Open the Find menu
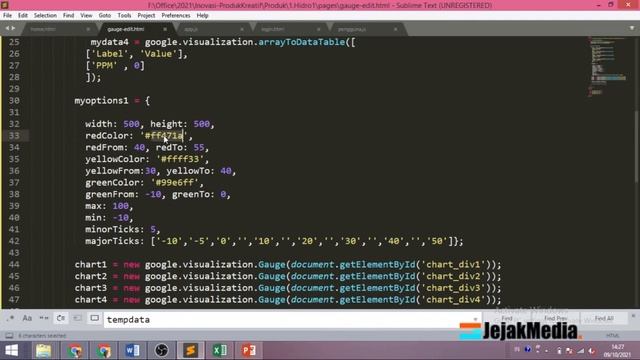 click(68, 16)
